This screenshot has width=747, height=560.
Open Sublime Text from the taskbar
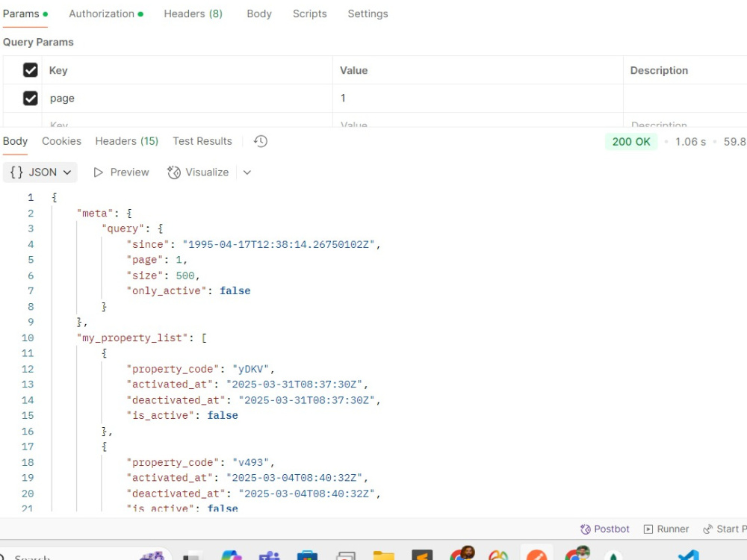click(422, 556)
